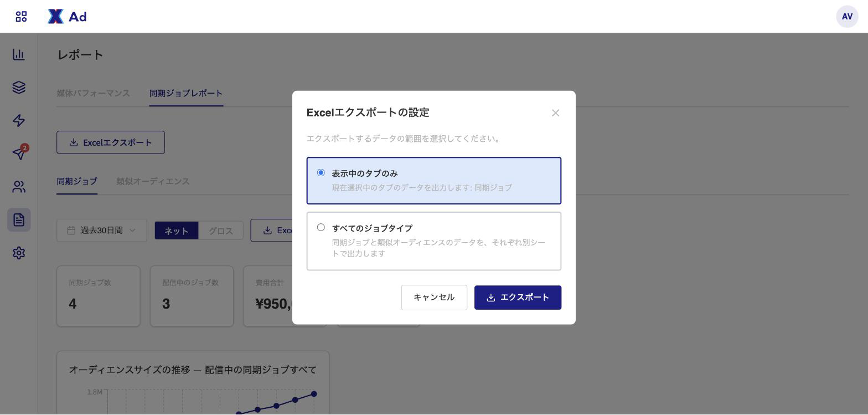Click the Excelエクスポート button below report tabs

click(111, 142)
